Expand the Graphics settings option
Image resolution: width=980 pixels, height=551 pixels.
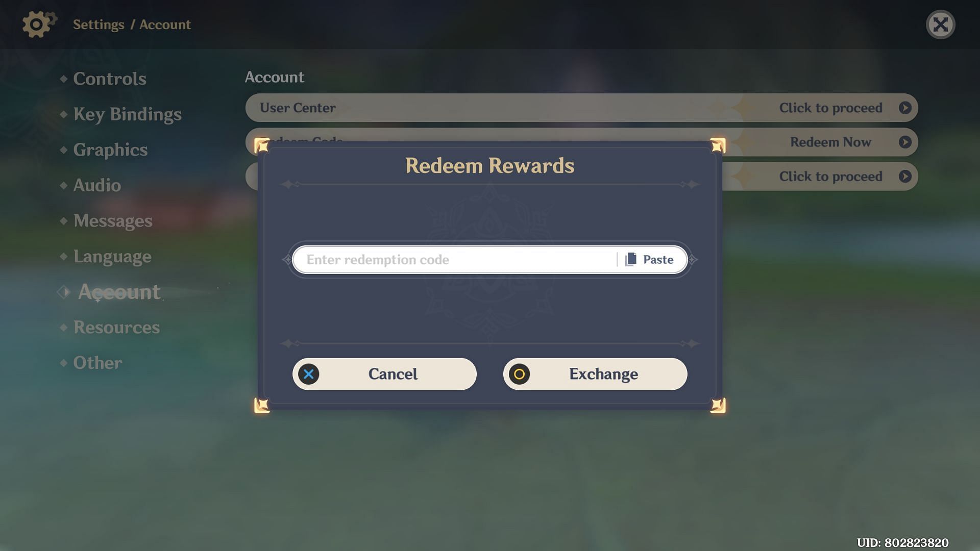click(x=110, y=149)
